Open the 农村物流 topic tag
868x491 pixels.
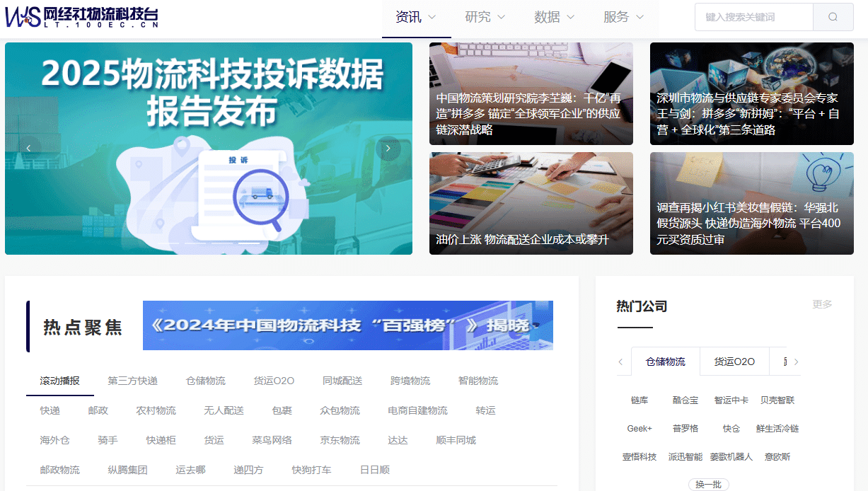[x=156, y=410]
